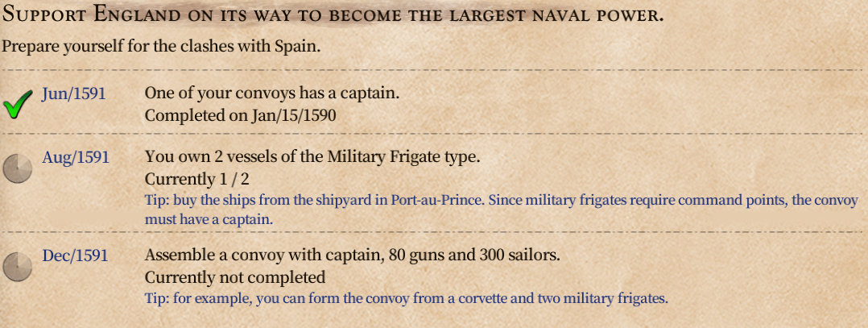
Task: Open the Military Frigate vessels objective text
Action: tap(312, 157)
